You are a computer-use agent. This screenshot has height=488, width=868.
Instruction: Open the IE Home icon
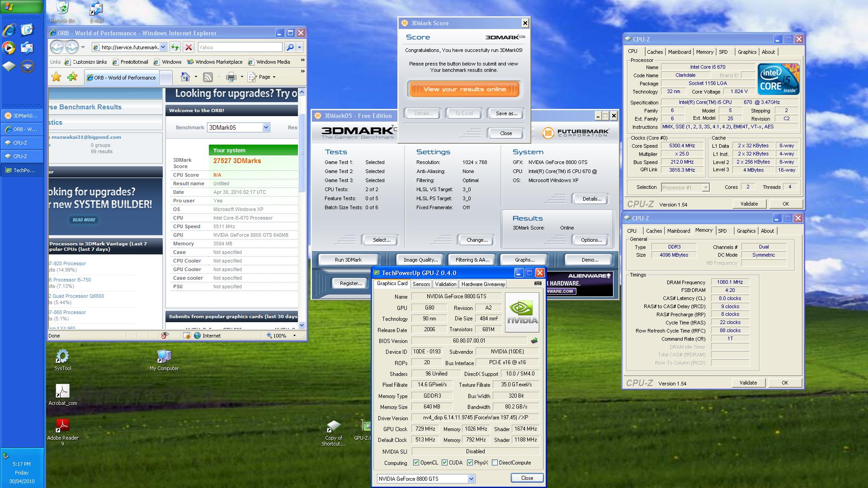click(185, 77)
